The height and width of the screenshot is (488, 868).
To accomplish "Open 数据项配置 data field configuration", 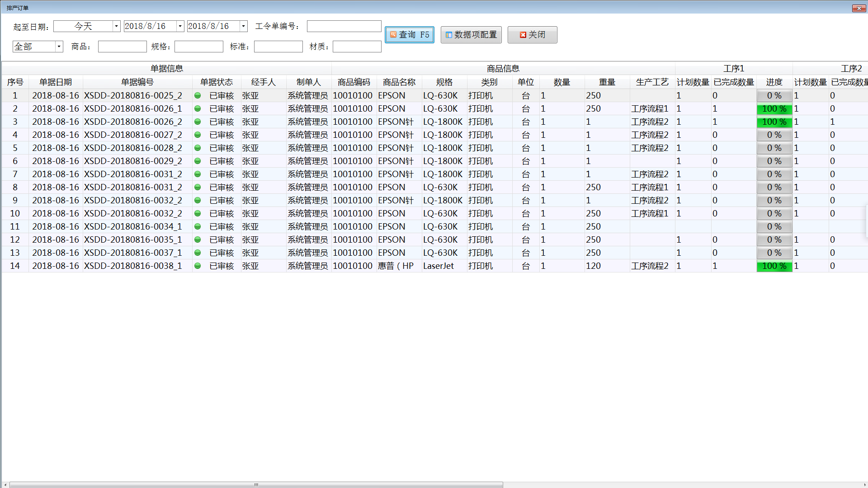I will click(x=471, y=35).
